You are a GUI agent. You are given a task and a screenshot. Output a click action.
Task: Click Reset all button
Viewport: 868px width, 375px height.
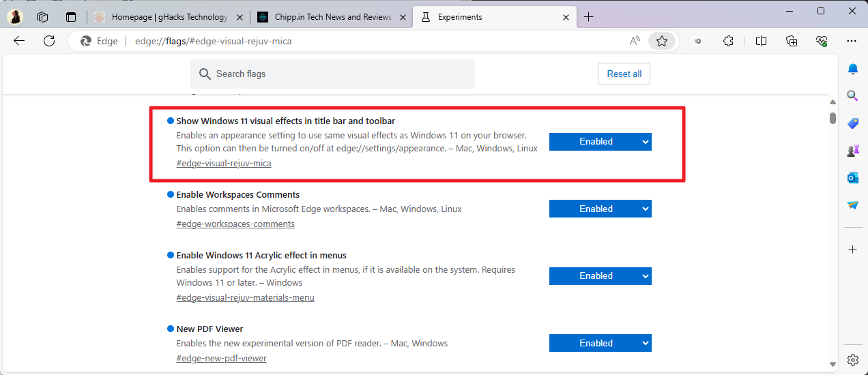(624, 74)
